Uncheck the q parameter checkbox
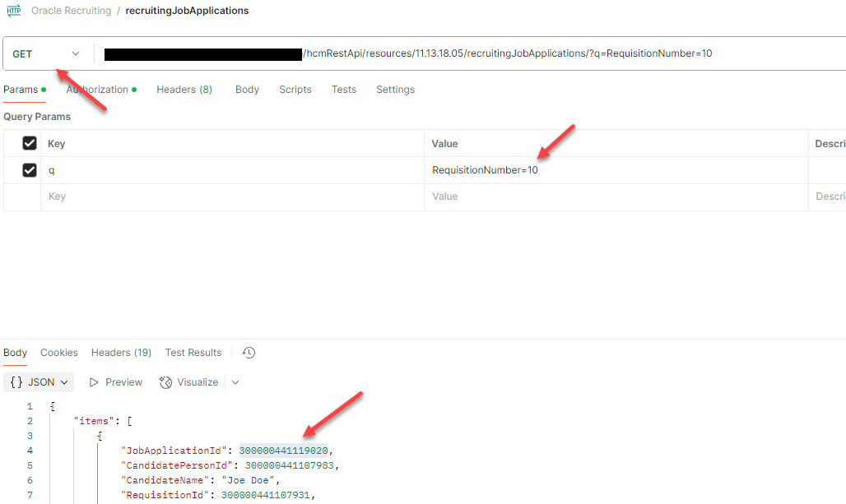 [30, 170]
